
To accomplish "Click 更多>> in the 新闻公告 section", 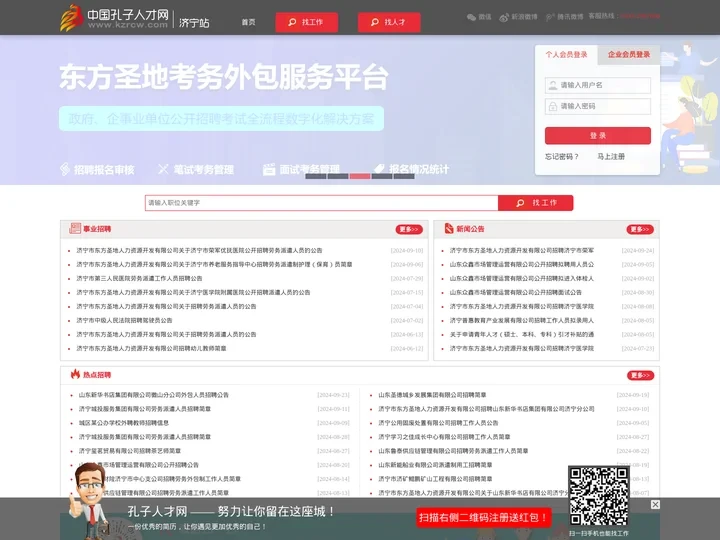I will [x=640, y=229].
